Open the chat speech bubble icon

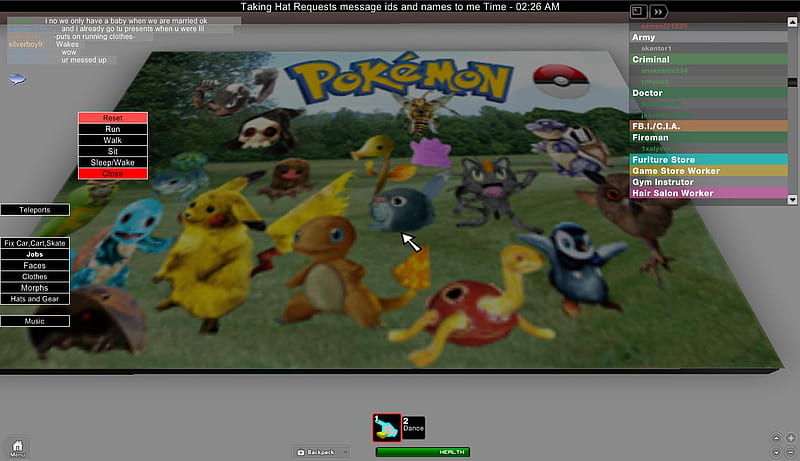pos(17,79)
